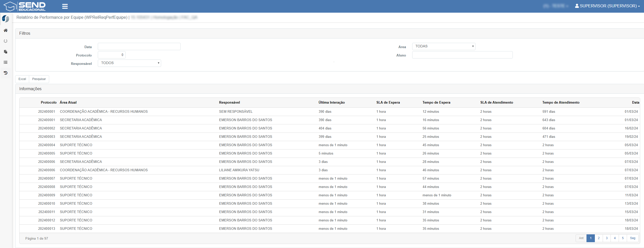644x248 pixels.
Task: Click the Protocolo column header
Action: click(49, 103)
